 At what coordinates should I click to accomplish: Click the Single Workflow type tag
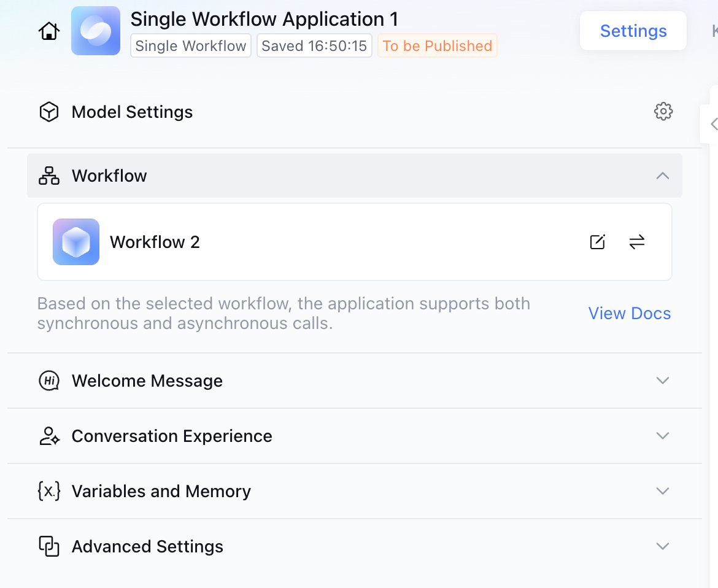191,46
